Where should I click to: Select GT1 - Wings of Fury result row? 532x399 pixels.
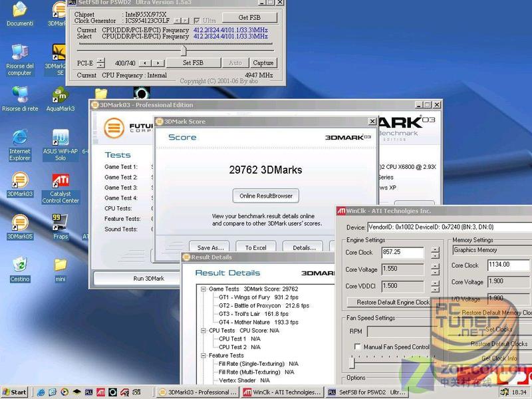point(259,297)
